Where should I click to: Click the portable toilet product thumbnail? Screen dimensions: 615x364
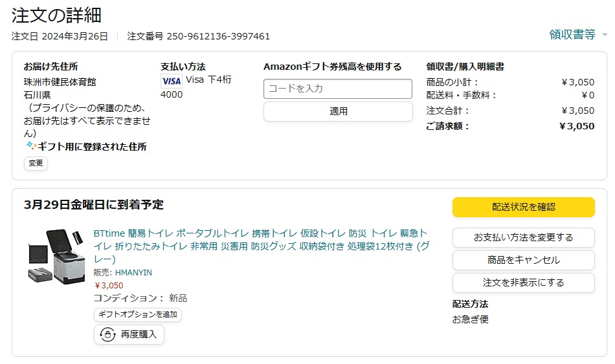tap(57, 257)
